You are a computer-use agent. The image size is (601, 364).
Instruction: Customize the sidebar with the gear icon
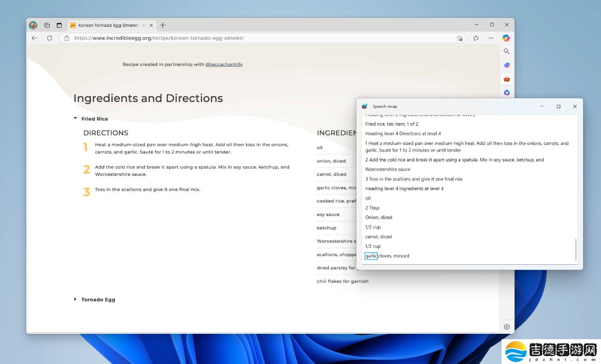click(x=507, y=327)
